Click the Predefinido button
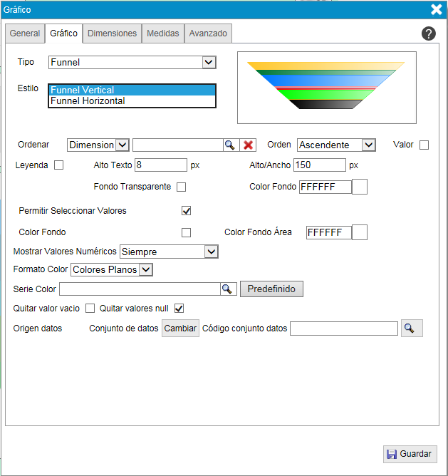This screenshot has width=448, height=476. (272, 289)
